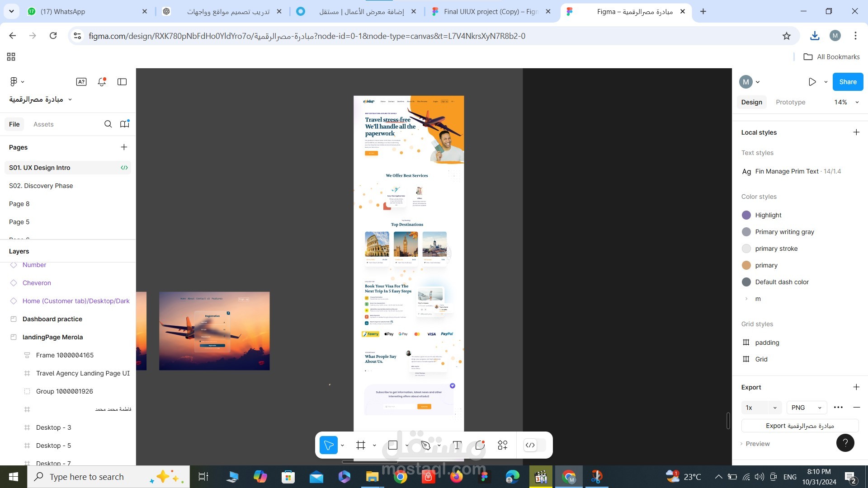Screen dimensions: 868x488
Task: Open the PNG format dropdown
Action: point(807,407)
